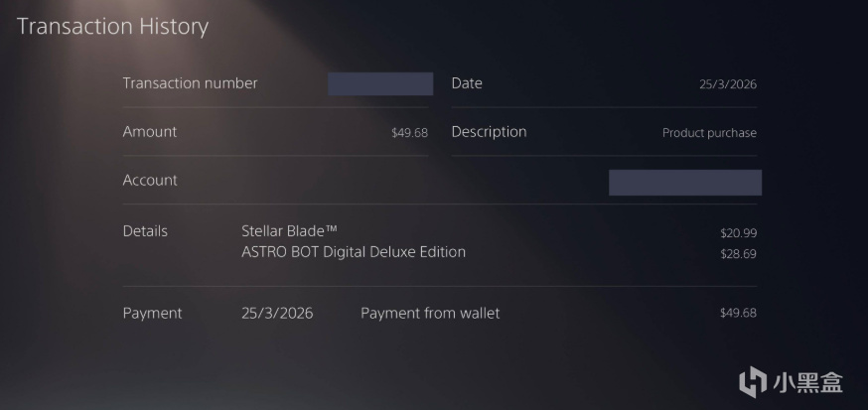Select the Transaction number label
Viewport: 868px width, 410px height.
pos(190,83)
